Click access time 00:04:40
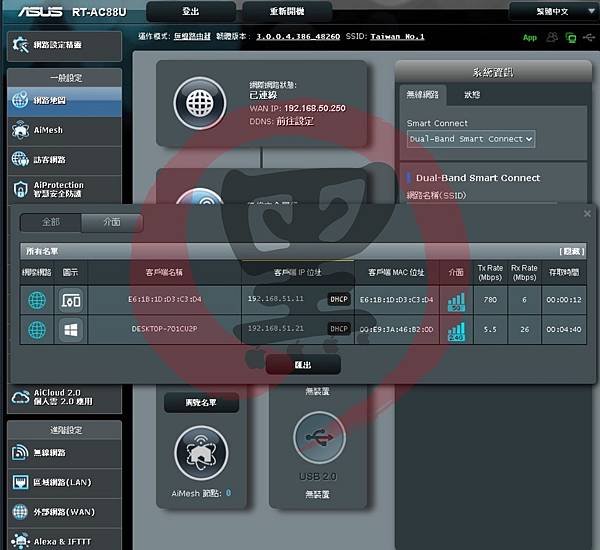 pos(564,329)
